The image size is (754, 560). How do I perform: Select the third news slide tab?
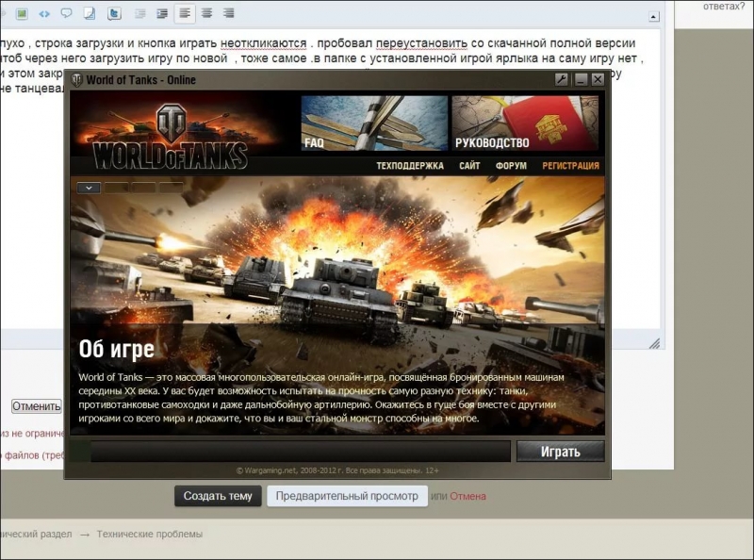[144, 188]
